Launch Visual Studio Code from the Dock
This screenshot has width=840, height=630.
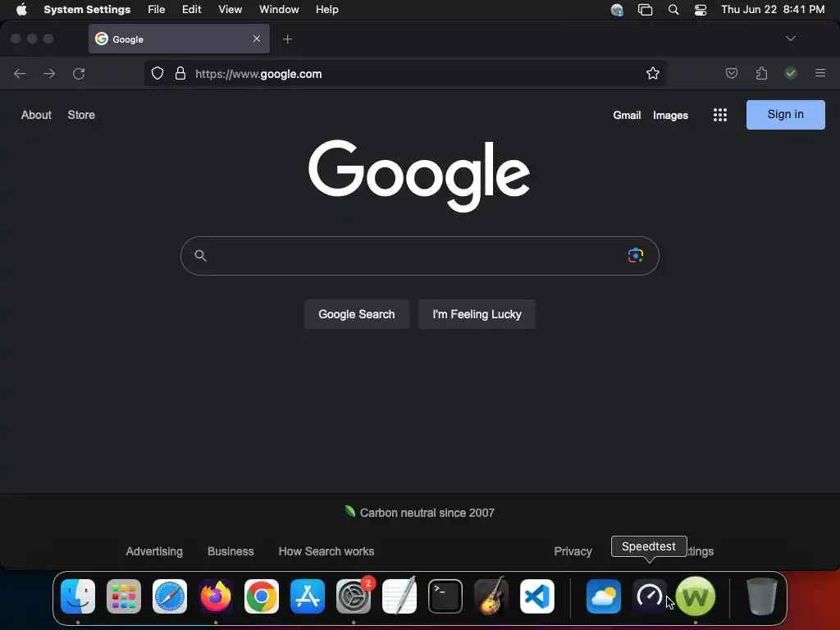[536, 596]
